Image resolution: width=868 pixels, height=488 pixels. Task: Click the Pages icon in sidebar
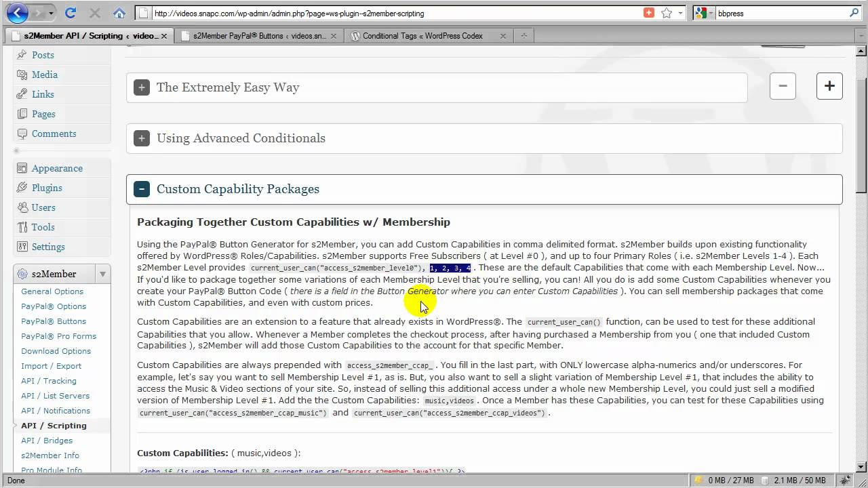(x=22, y=114)
